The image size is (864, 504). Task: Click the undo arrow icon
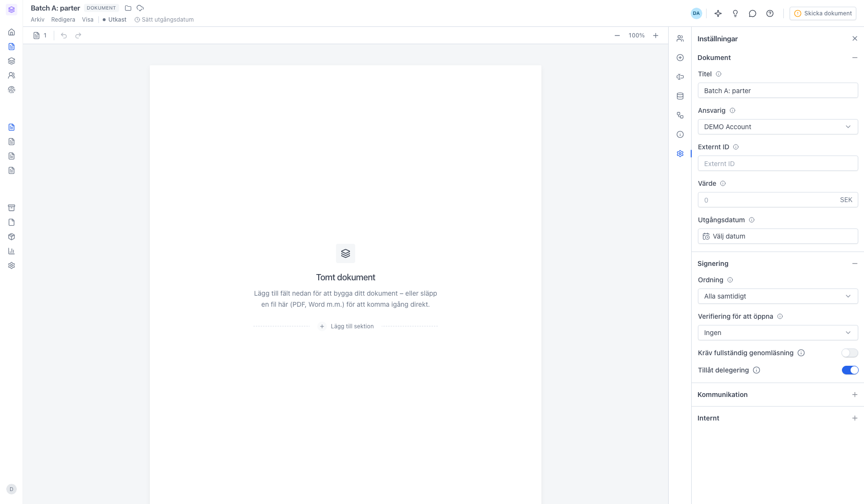[x=64, y=36]
